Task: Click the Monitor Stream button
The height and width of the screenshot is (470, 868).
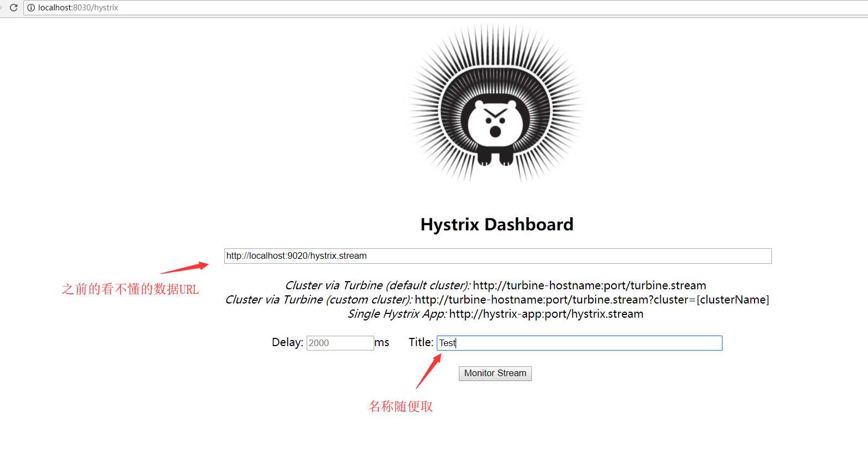Action: click(495, 373)
